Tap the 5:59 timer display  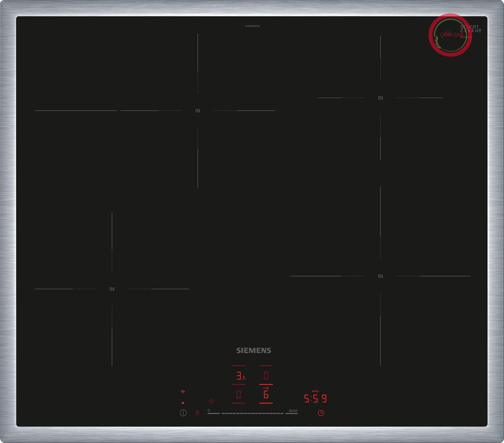pyautogui.click(x=315, y=398)
